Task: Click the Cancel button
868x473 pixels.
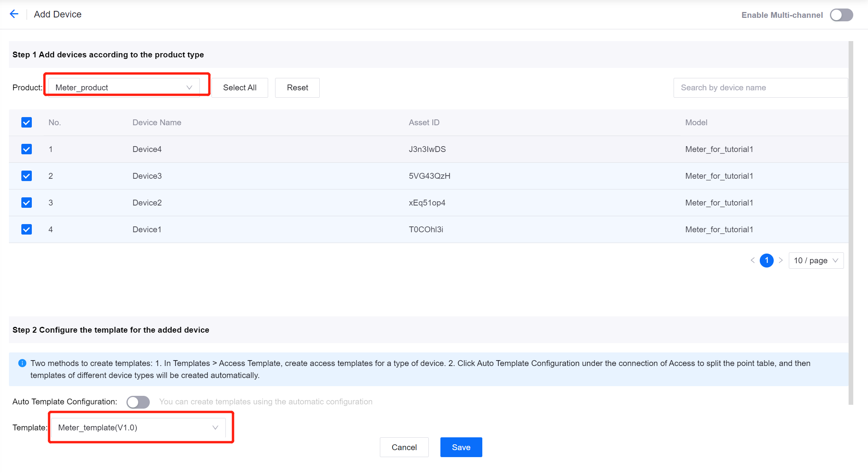Action: pyautogui.click(x=404, y=447)
